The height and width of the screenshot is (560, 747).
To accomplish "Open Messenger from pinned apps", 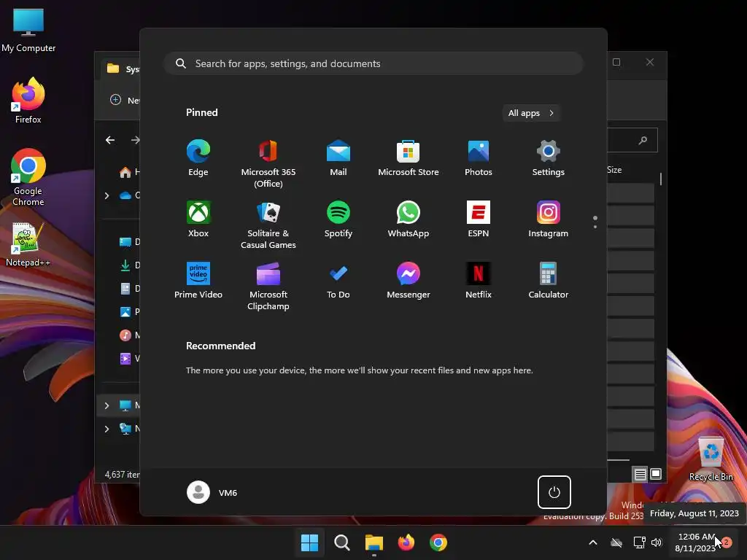I will click(409, 281).
